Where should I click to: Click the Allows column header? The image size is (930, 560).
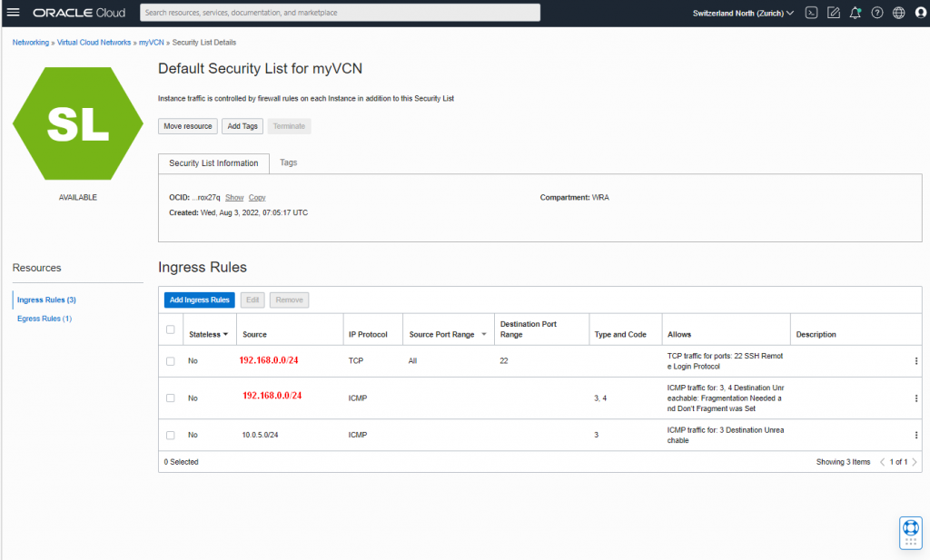pos(679,334)
